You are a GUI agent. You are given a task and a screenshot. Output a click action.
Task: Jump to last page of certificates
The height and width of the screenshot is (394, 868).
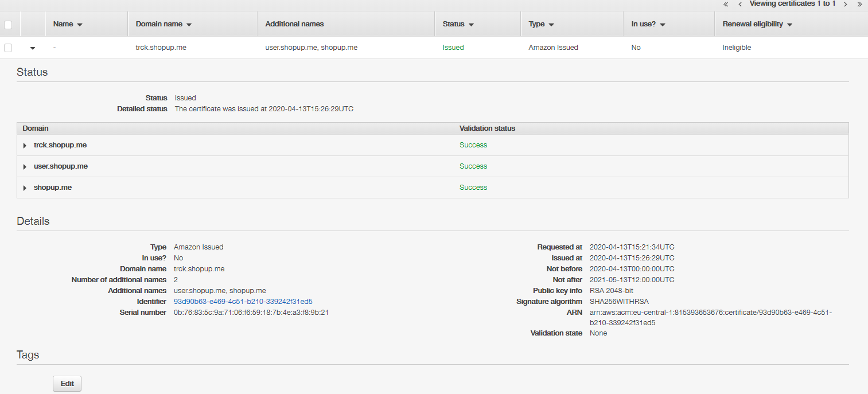[x=859, y=5]
